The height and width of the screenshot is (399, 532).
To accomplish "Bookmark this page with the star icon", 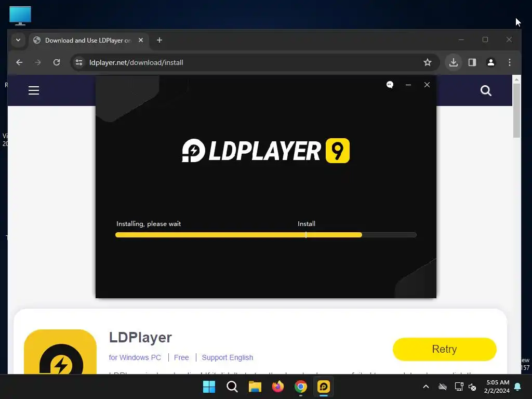I will (428, 62).
